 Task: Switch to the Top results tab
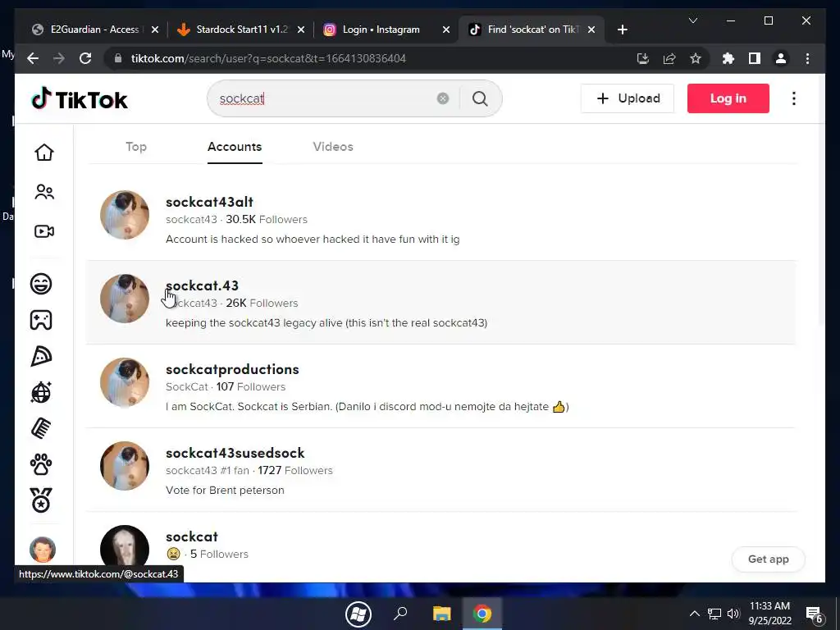point(136,147)
